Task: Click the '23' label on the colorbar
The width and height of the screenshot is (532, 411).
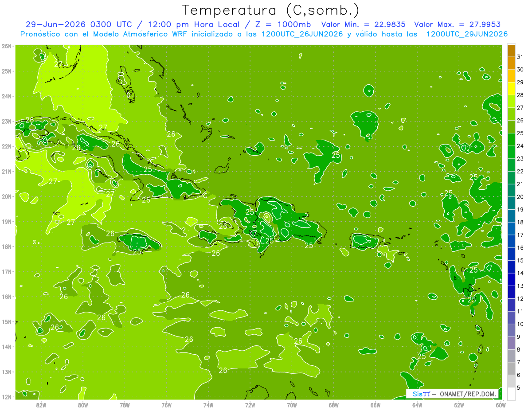Action: click(x=520, y=159)
